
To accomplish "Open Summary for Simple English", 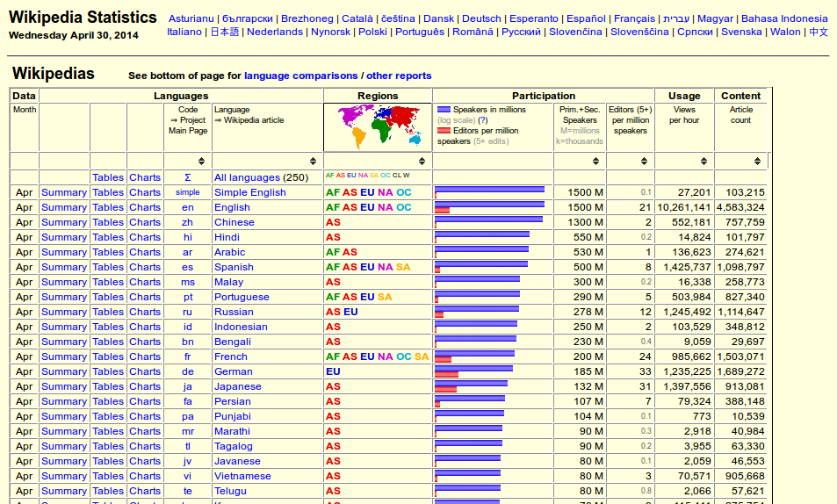I will tap(64, 192).
